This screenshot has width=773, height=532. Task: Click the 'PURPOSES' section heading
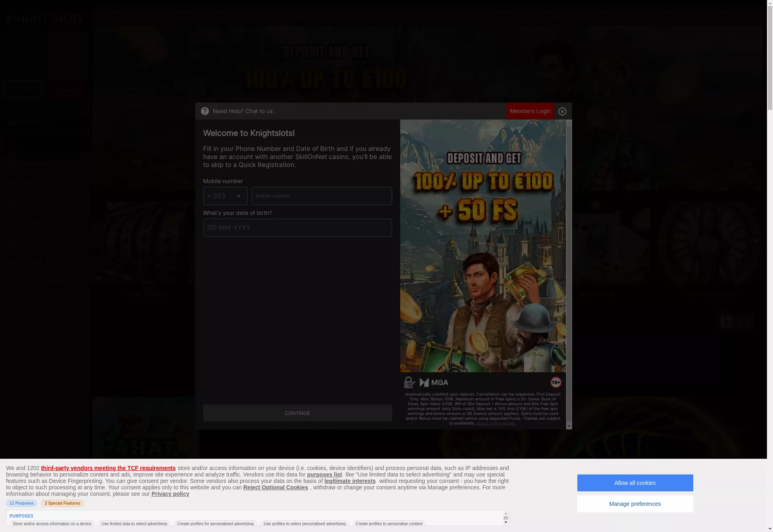click(x=21, y=516)
